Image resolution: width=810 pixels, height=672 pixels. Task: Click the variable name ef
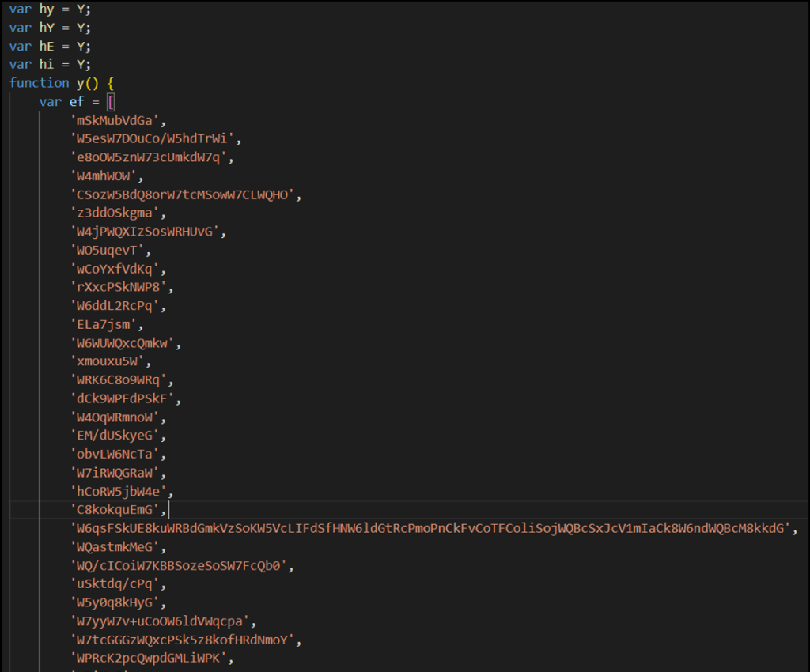point(77,102)
